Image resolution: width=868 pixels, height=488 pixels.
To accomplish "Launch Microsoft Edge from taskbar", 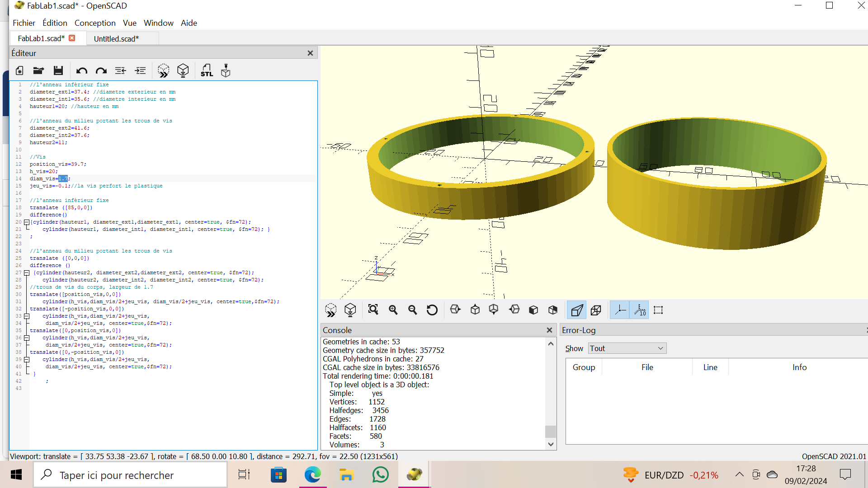I will (x=312, y=475).
